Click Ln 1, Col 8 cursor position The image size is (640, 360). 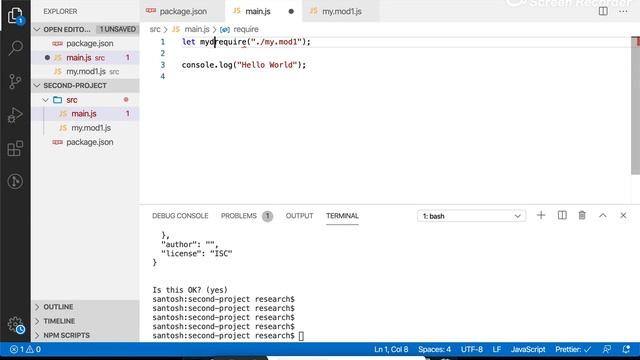(x=391, y=349)
